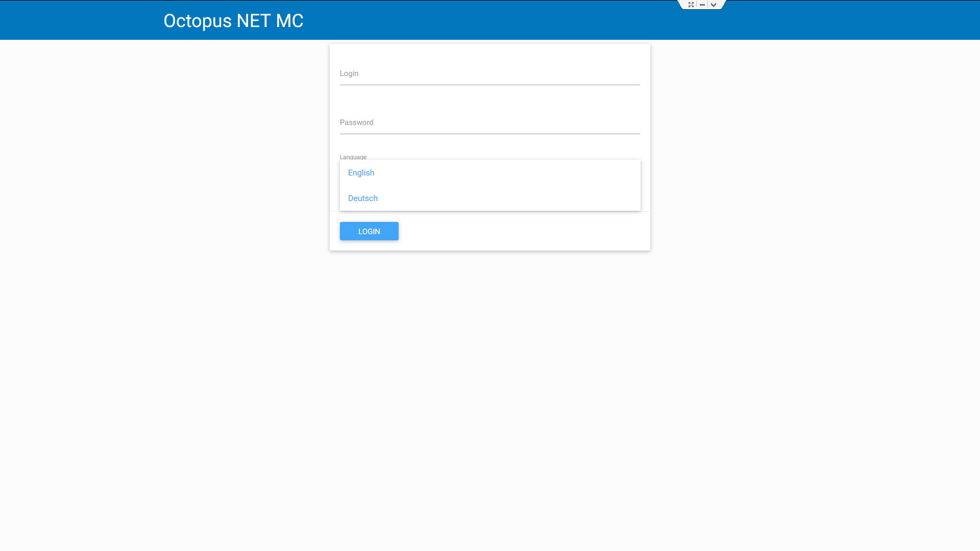Screen dimensions: 980x551
Task: Collapse the session toolbar using the dash icon
Action: (702, 5)
